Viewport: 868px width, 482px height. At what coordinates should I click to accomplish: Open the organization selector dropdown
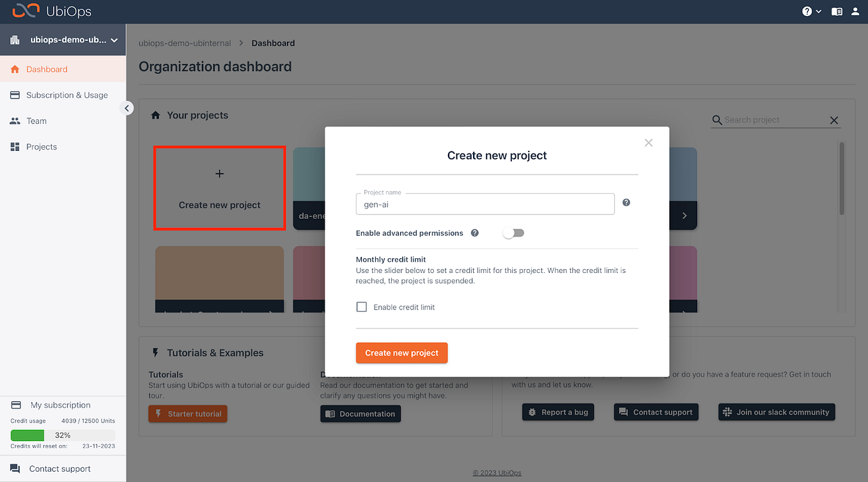(x=63, y=39)
